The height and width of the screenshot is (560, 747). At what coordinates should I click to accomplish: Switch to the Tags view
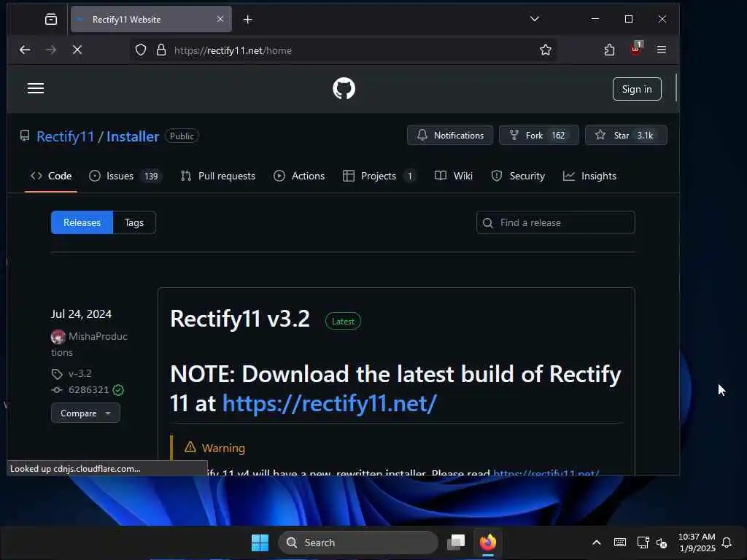coord(134,222)
